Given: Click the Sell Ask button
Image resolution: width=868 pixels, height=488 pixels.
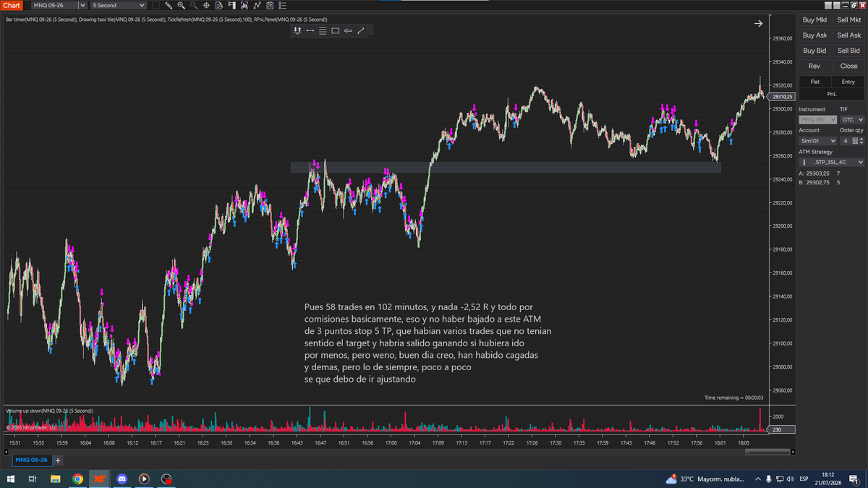Looking at the screenshot, I should (849, 35).
